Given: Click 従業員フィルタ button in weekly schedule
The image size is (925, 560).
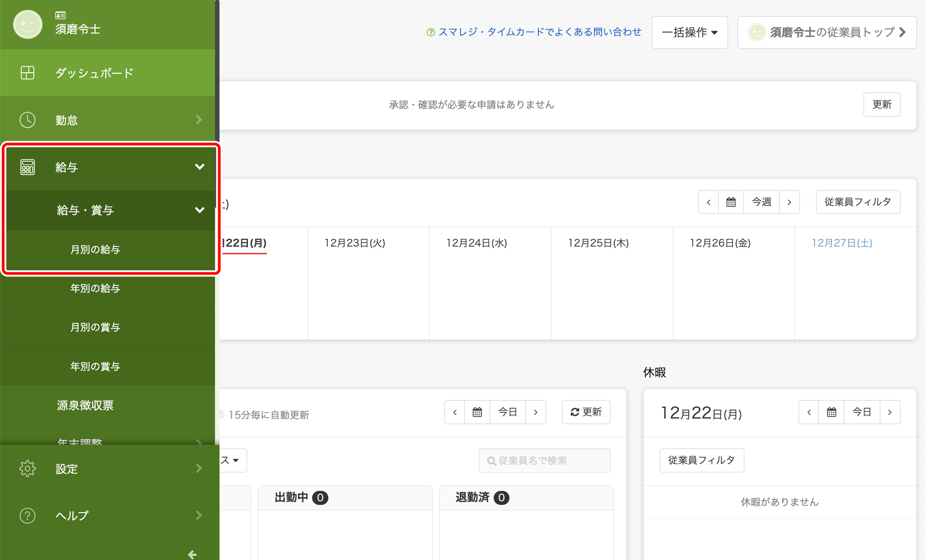Looking at the screenshot, I should (858, 202).
